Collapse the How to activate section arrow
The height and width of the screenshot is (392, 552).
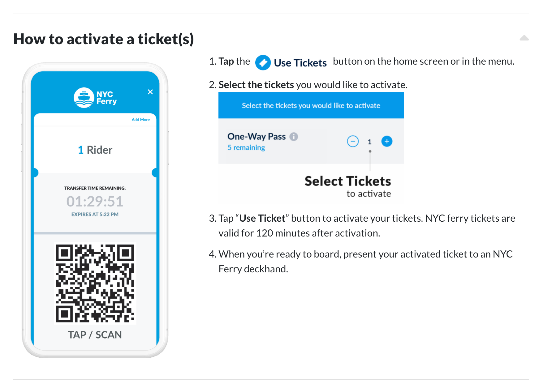click(524, 38)
